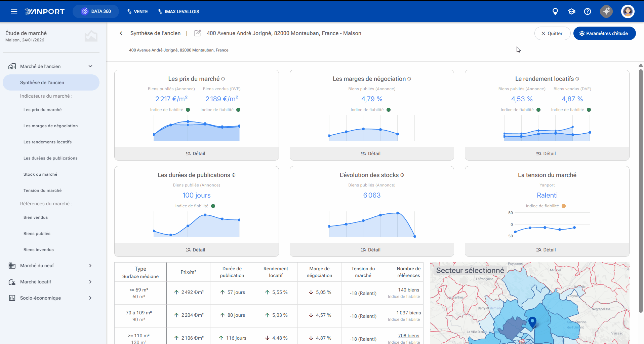This screenshot has height=344, width=644.
Task: Click the edit pencil icon beside address
Action: tap(198, 33)
